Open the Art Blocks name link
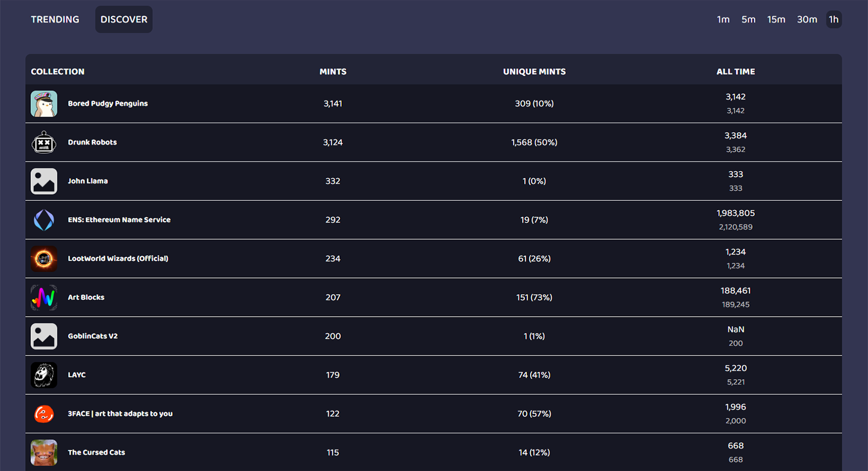This screenshot has height=471, width=868. coord(86,297)
